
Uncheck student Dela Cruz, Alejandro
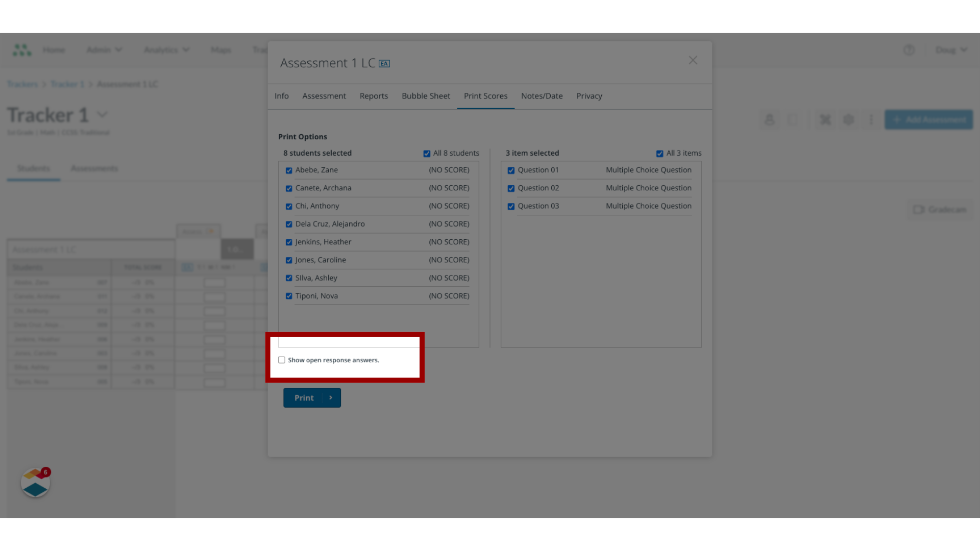pos(289,224)
